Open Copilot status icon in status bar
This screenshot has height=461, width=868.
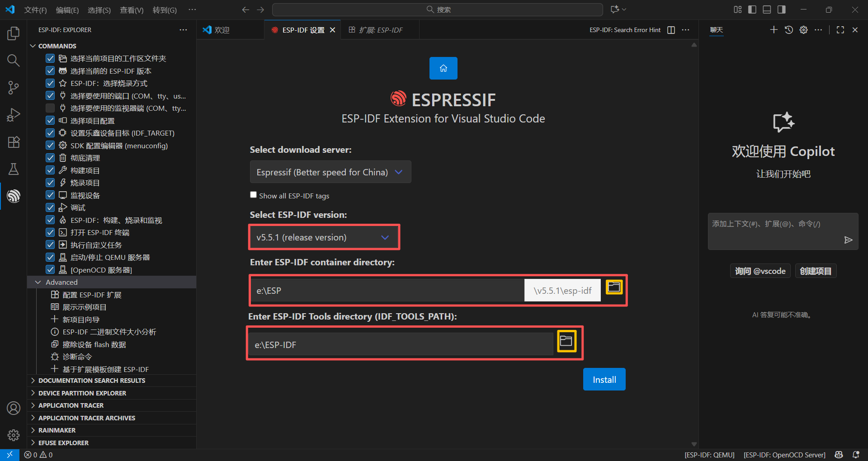tap(839, 455)
